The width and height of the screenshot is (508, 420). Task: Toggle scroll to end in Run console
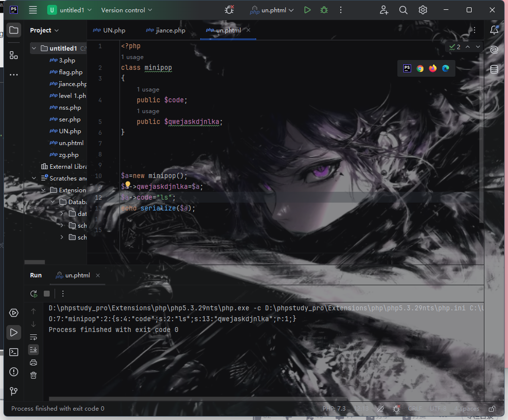click(33, 349)
